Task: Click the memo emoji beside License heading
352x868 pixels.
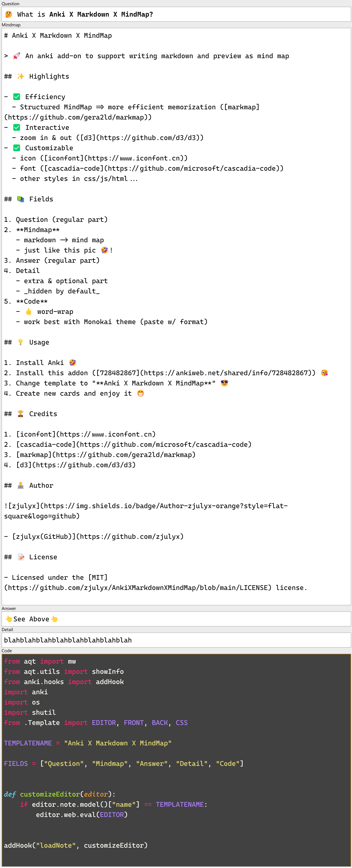Action: (x=21, y=557)
